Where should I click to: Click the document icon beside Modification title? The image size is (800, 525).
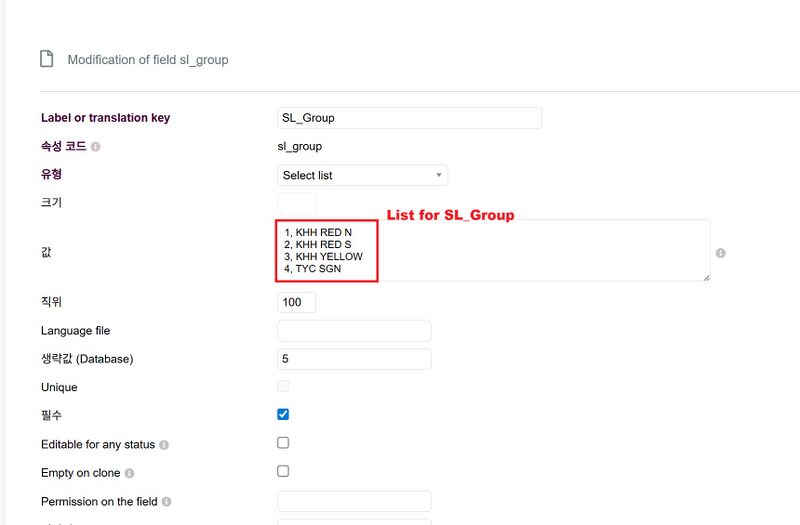[46, 59]
